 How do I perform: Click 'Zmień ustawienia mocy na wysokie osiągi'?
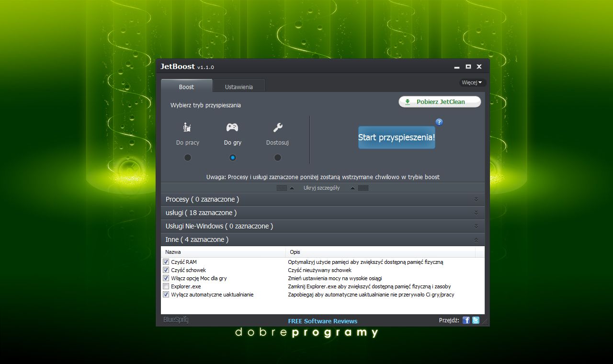335,278
